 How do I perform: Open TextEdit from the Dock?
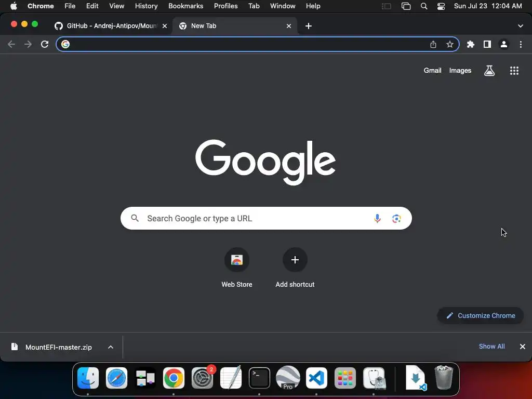pyautogui.click(x=231, y=377)
